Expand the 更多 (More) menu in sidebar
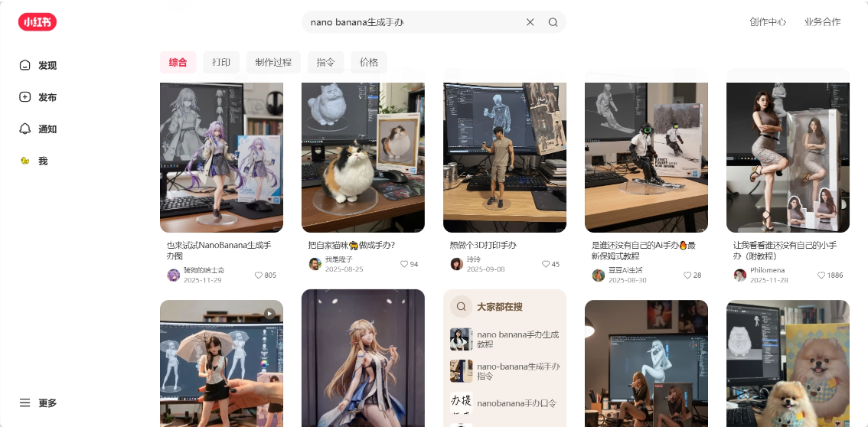The width and height of the screenshot is (868, 427). (x=38, y=403)
